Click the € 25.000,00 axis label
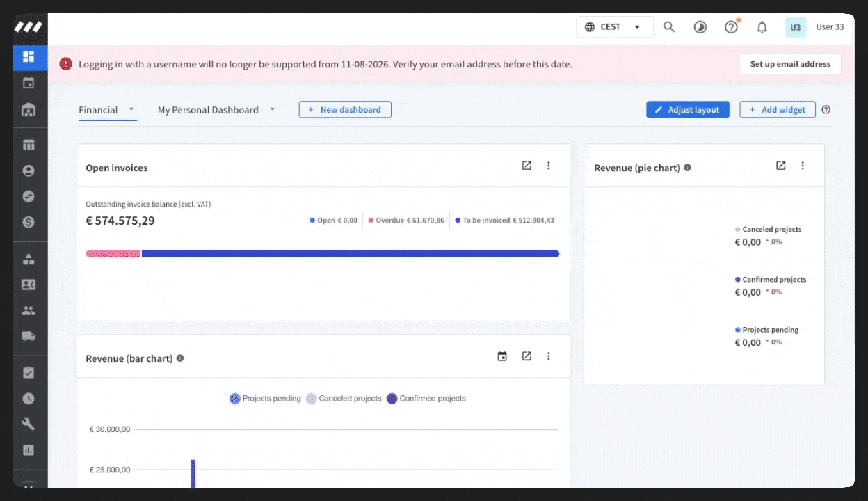868x501 pixels. 110,470
